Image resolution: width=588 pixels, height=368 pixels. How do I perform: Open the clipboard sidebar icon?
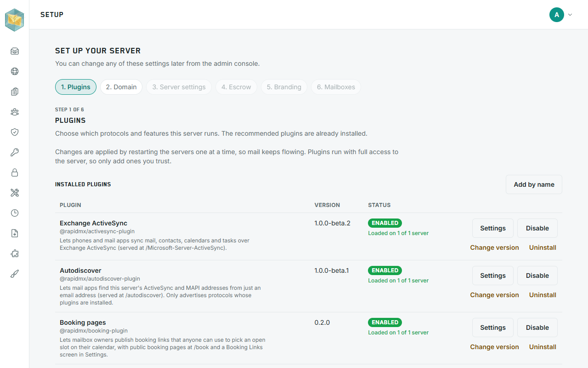point(15,92)
